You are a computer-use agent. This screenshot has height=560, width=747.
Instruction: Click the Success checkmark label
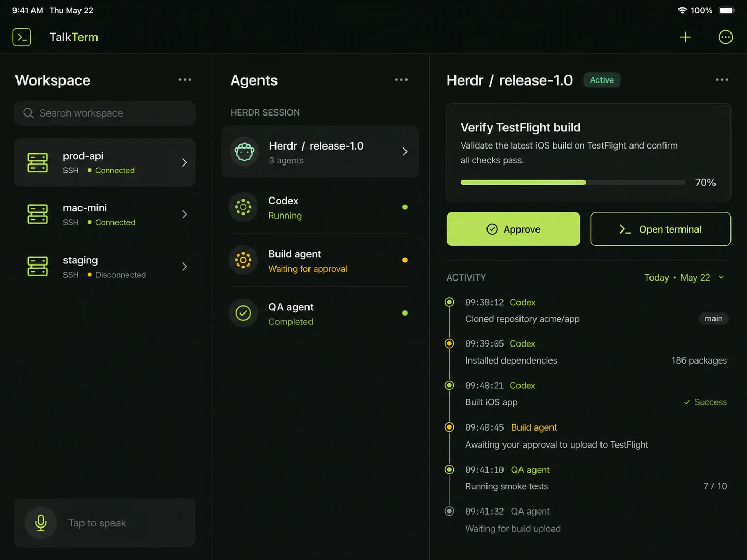pyautogui.click(x=705, y=402)
